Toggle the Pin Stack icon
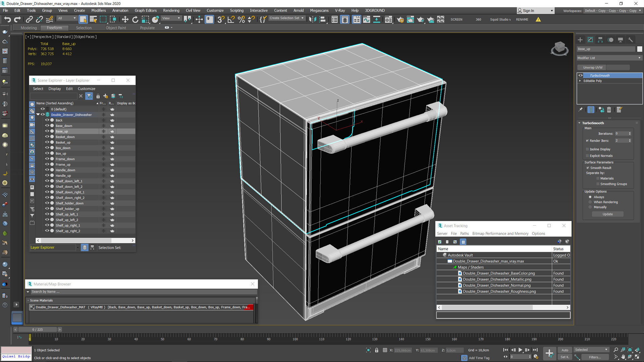Screen dimensions: 644x362 [581, 110]
